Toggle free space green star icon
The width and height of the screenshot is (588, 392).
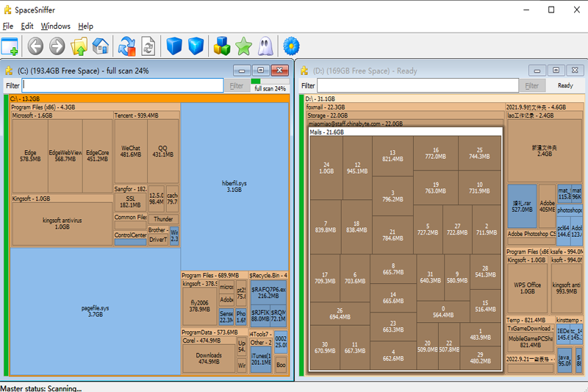coord(243,46)
